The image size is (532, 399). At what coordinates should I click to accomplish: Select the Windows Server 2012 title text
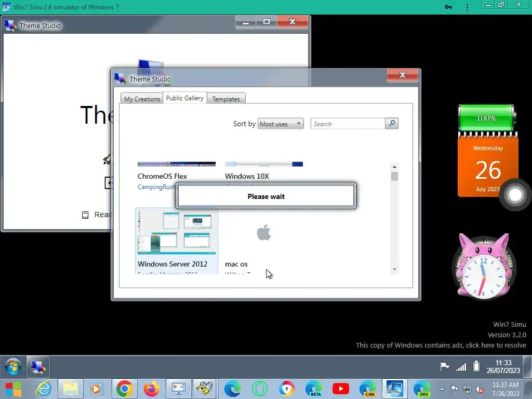coord(172,263)
